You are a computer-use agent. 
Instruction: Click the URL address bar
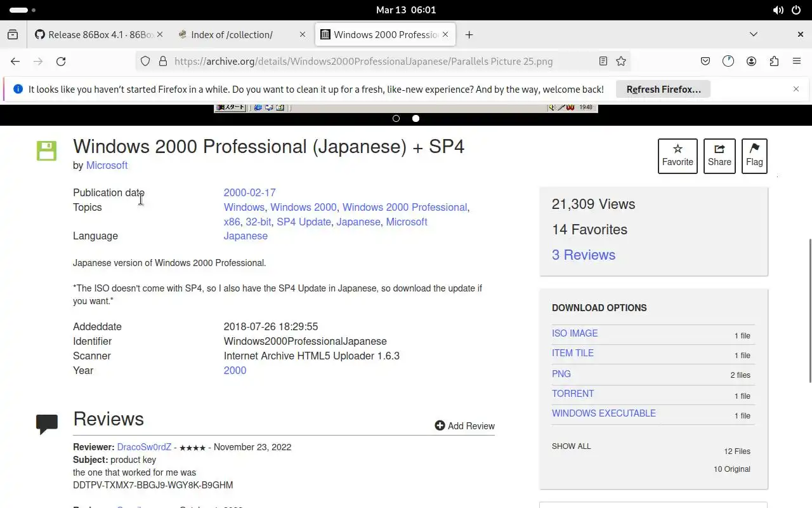[383, 61]
